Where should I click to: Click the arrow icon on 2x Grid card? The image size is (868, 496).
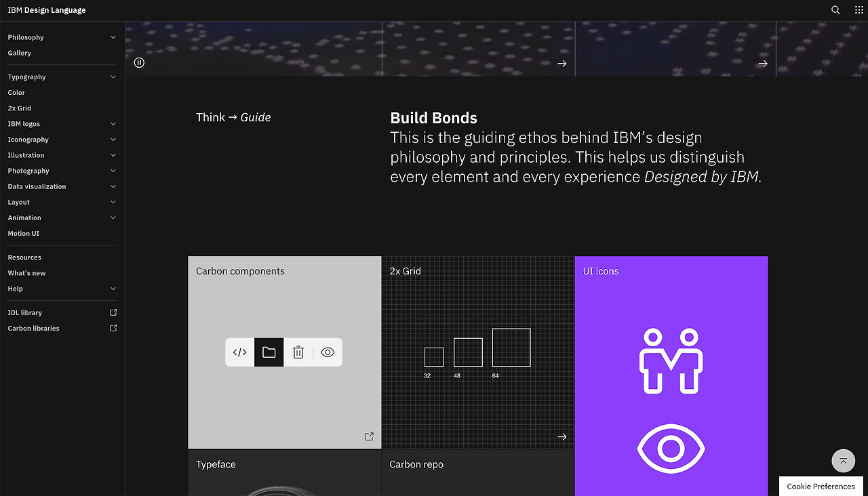561,436
